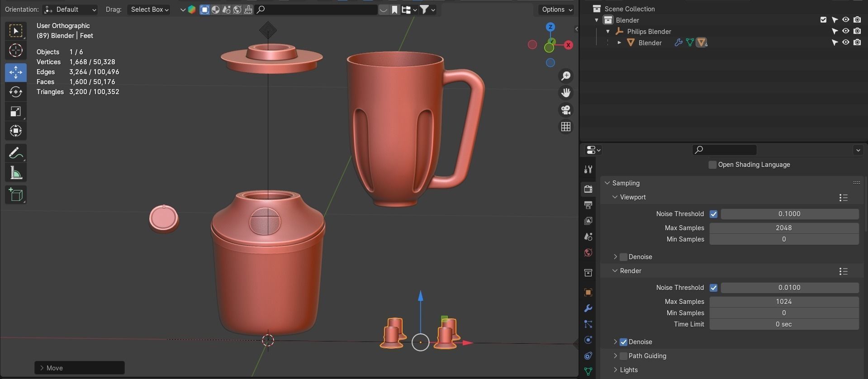Click Viewport Max Samples 2048 field
Image resolution: width=868 pixels, height=379 pixels.
[784, 228]
